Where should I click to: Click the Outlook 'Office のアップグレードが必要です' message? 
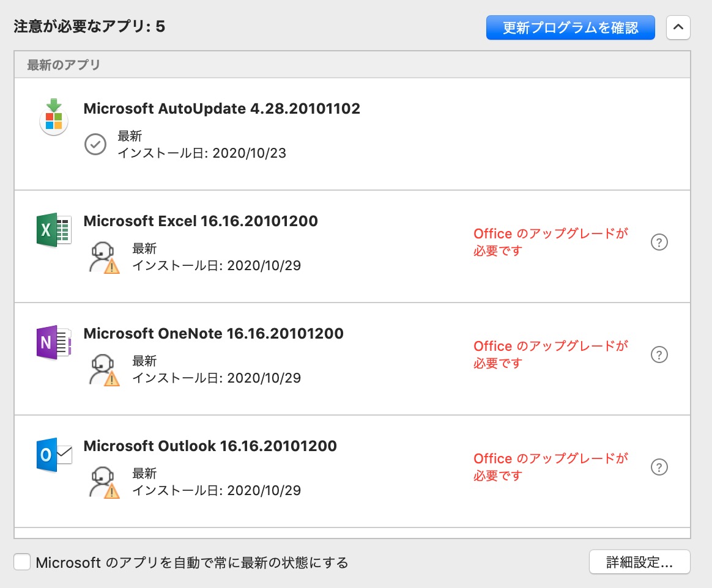tap(551, 467)
